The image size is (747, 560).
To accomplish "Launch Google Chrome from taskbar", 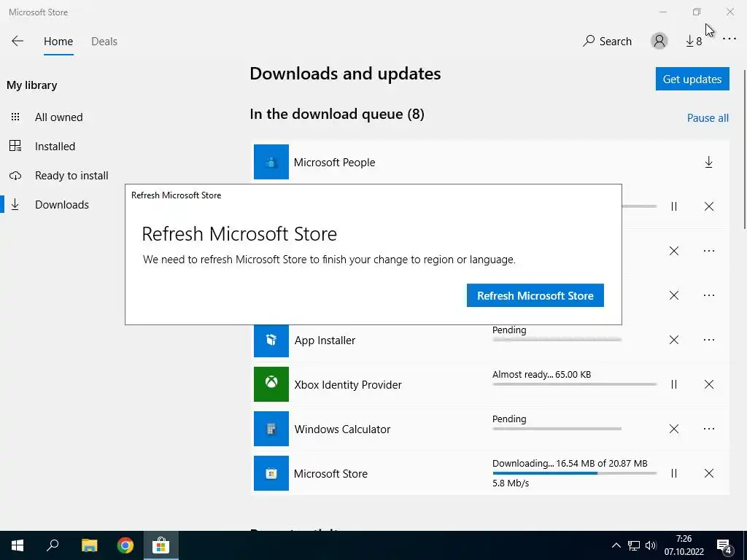I will [x=125, y=545].
